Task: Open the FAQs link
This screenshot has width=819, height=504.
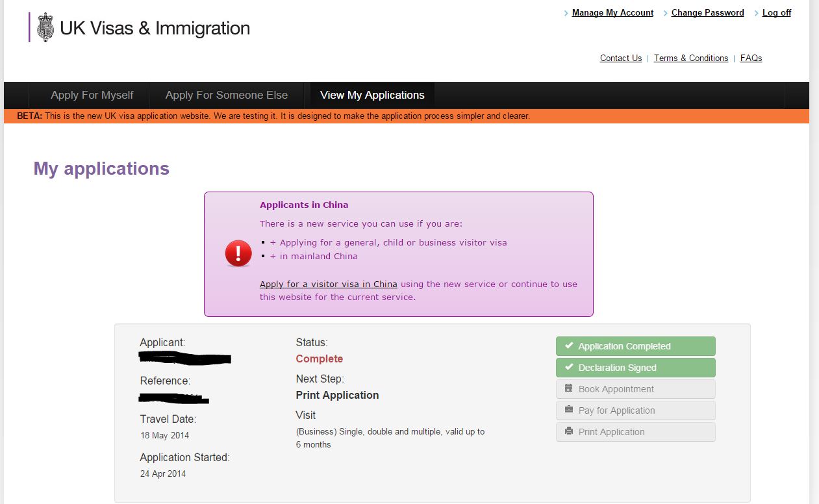Action: (x=751, y=58)
